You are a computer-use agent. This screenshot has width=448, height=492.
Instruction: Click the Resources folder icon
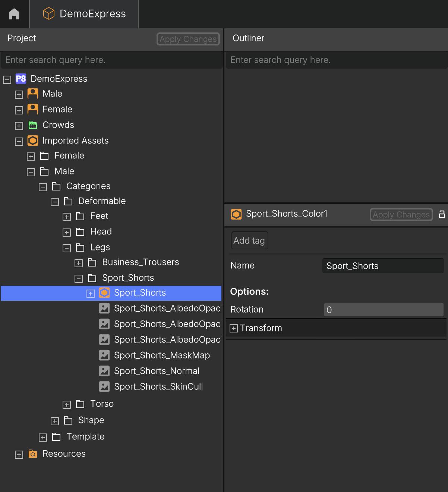[33, 454]
